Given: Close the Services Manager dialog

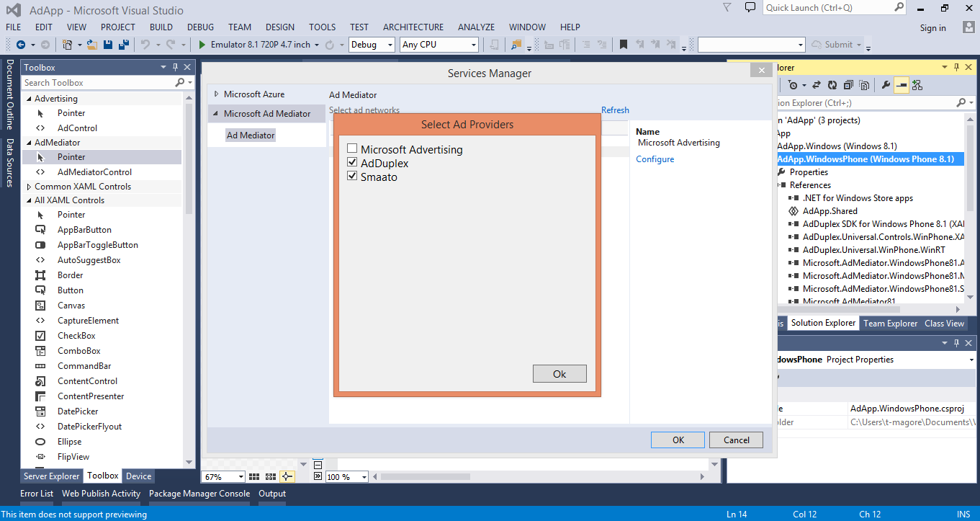Looking at the screenshot, I should pyautogui.click(x=761, y=71).
